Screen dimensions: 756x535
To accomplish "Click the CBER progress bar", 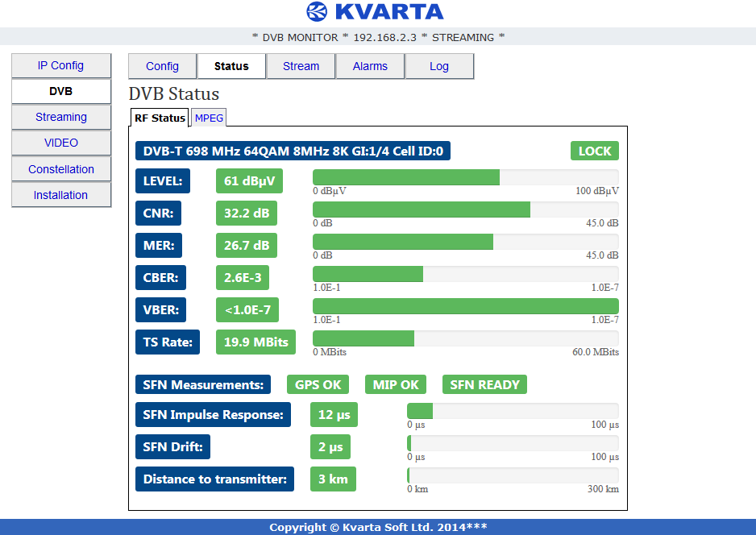I will point(466,274).
